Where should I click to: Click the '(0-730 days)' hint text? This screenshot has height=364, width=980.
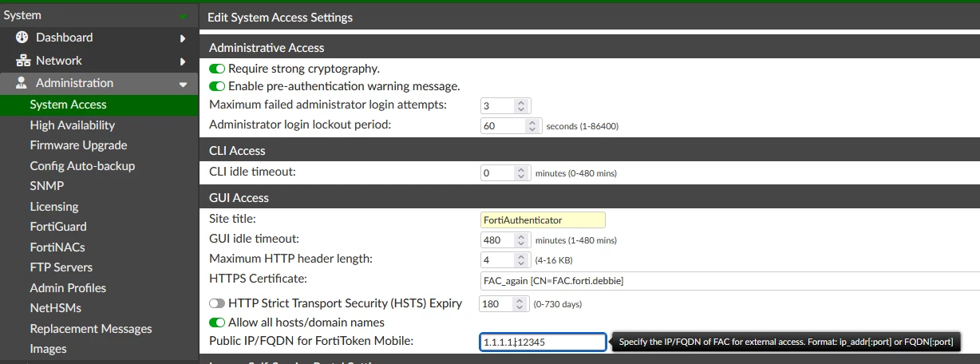(x=558, y=304)
